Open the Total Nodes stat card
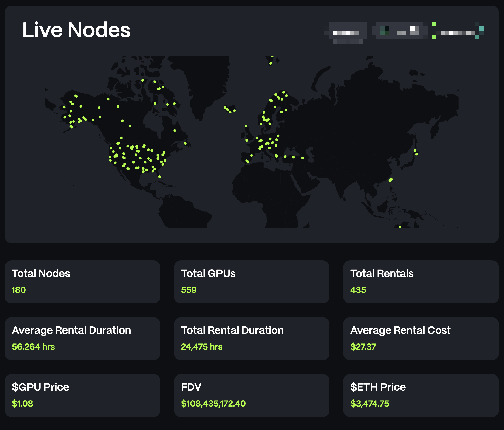Image resolution: width=504 pixels, height=430 pixels. tap(82, 282)
